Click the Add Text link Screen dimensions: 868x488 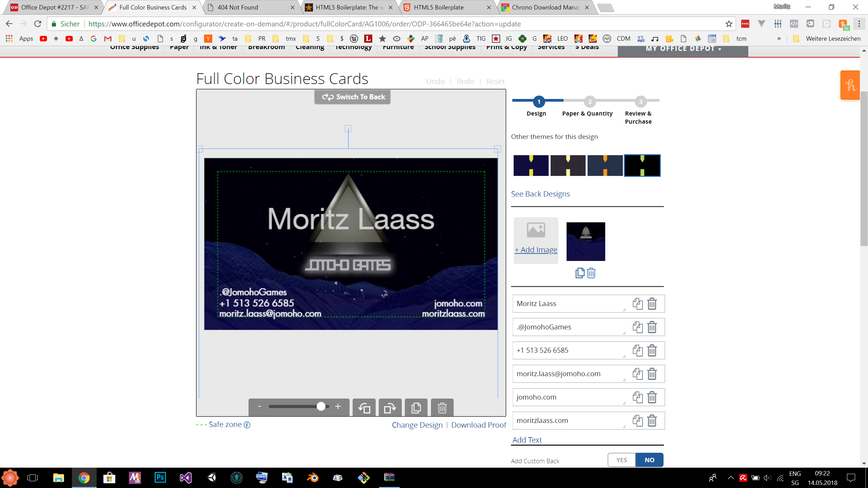tap(527, 440)
